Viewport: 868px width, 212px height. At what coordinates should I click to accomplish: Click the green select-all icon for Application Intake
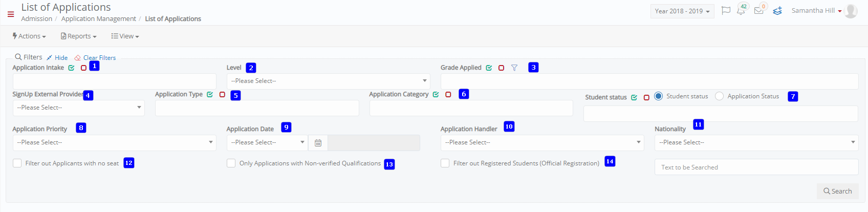pos(71,68)
